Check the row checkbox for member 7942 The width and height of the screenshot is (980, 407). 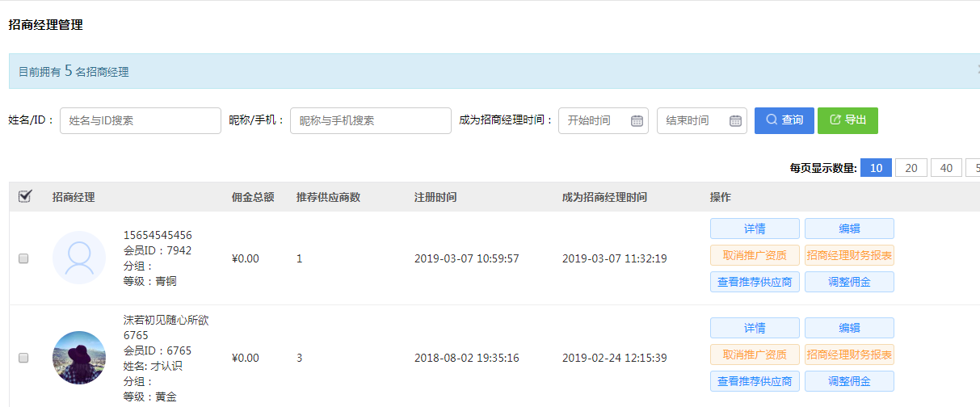click(23, 258)
